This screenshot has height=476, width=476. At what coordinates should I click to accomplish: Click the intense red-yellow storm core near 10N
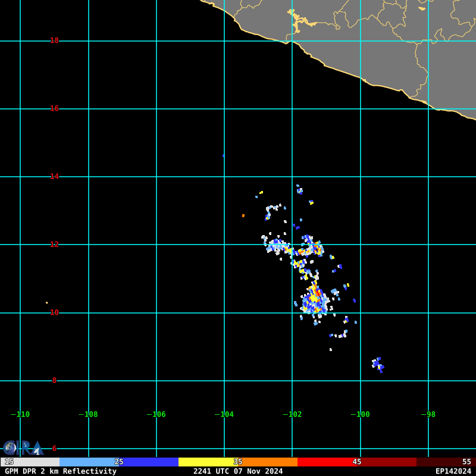[315, 296]
